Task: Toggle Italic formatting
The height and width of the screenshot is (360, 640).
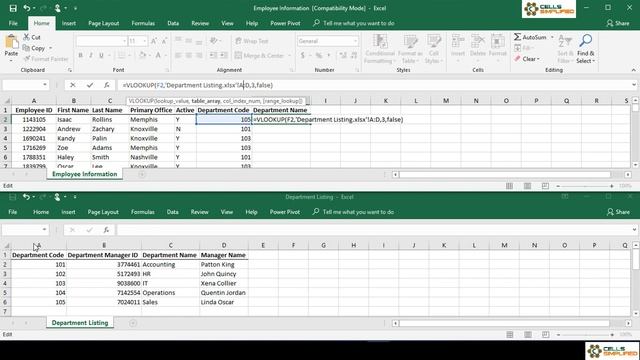Action: 91,55
